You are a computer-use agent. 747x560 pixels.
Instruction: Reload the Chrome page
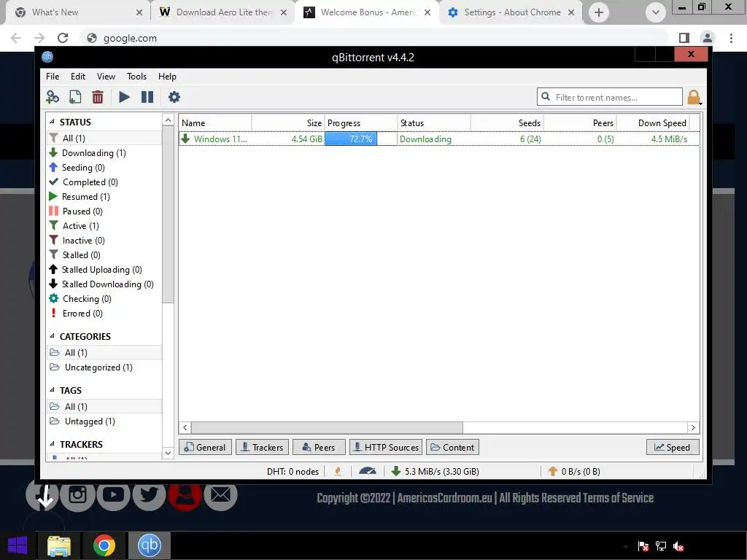63,38
